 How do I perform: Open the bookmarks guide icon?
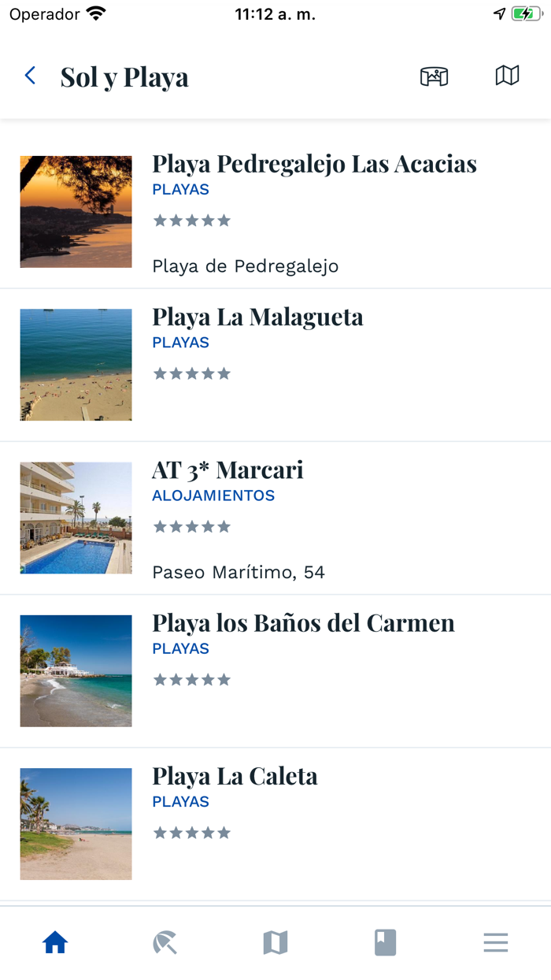click(385, 942)
